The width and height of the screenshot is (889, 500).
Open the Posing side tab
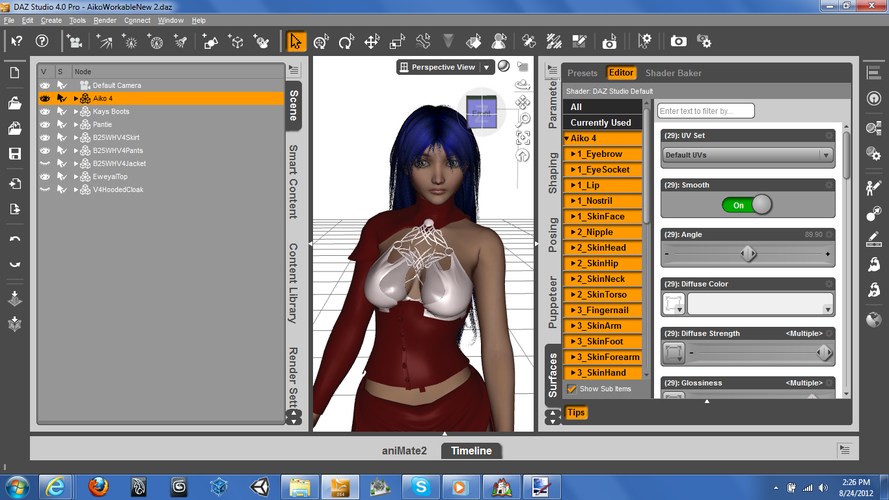[x=553, y=234]
